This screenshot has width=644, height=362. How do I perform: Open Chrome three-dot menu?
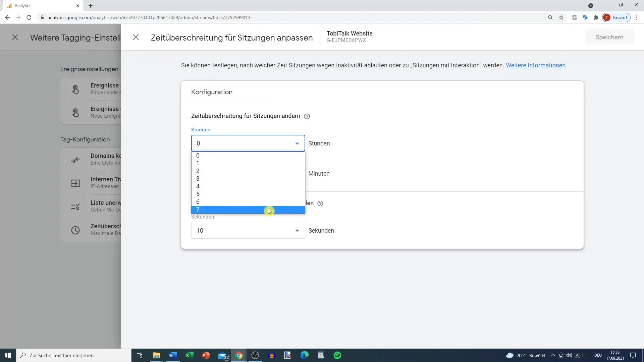(x=637, y=17)
